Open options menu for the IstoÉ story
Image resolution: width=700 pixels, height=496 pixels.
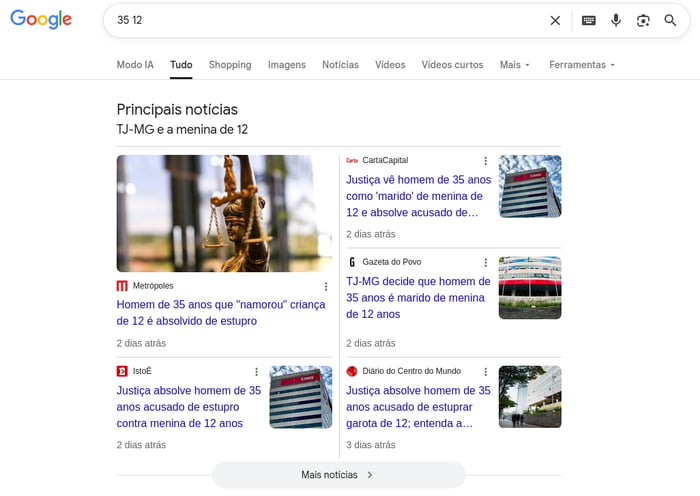click(256, 371)
